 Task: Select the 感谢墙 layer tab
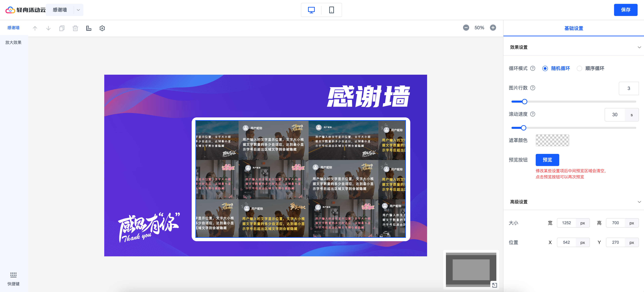tap(13, 28)
